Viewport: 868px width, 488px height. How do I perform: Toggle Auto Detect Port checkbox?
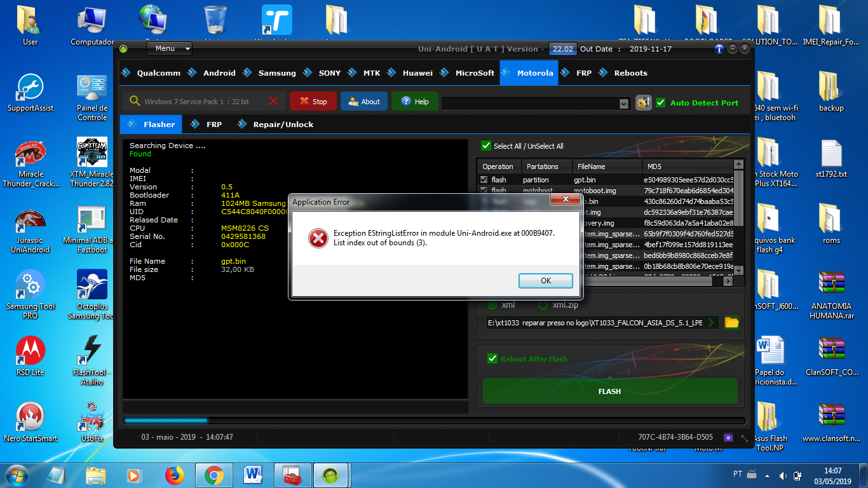[661, 102]
